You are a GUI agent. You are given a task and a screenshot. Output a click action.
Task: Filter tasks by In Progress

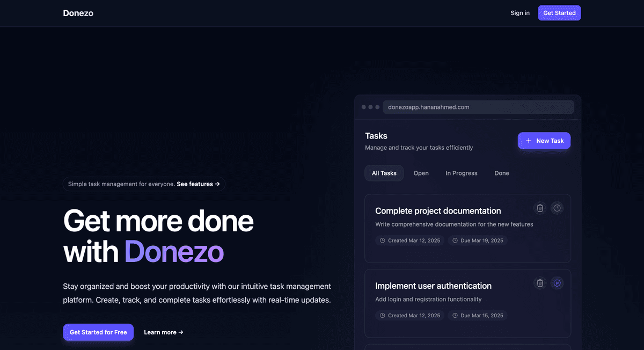pos(461,173)
